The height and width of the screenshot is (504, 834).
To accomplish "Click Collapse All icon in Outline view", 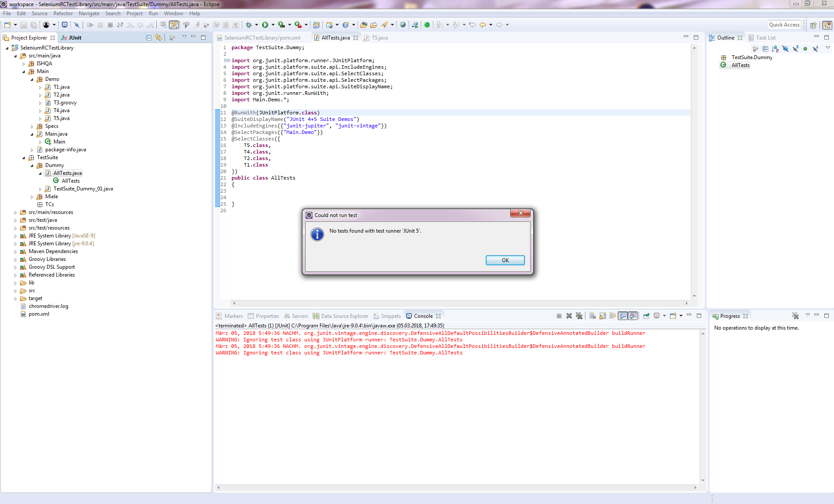I will (x=765, y=49).
